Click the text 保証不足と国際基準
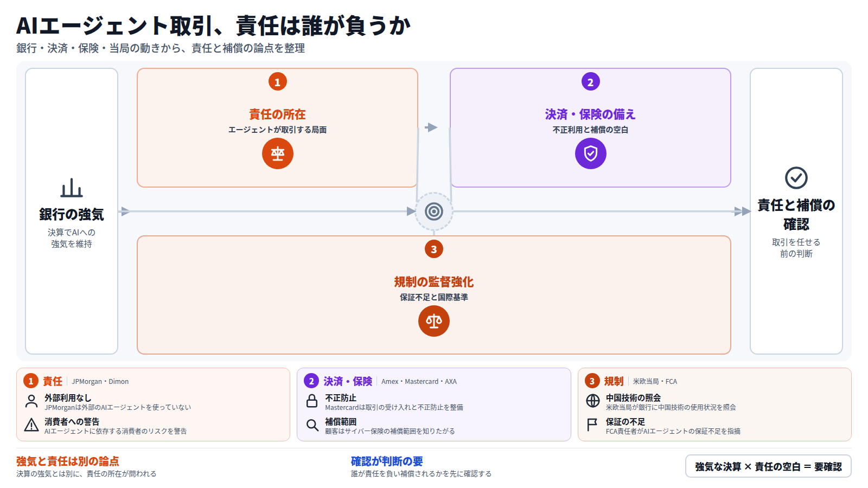The width and height of the screenshot is (868, 488). tap(434, 297)
